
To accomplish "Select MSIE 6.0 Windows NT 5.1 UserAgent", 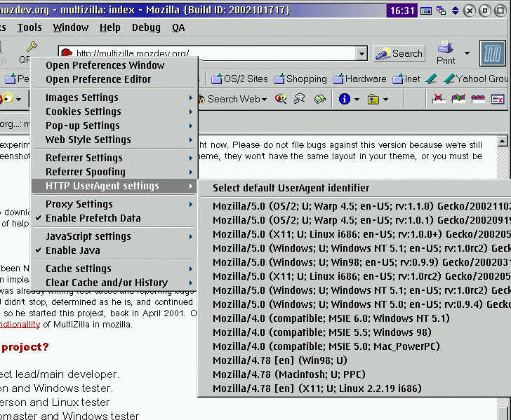I will coord(355,318).
